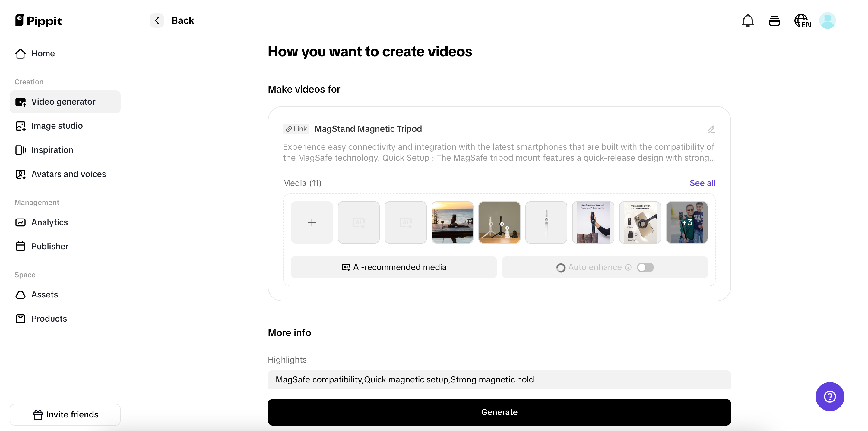Screen dimensions: 868x431
Task: Open Inspiration from the sidebar
Action: (x=65, y=150)
